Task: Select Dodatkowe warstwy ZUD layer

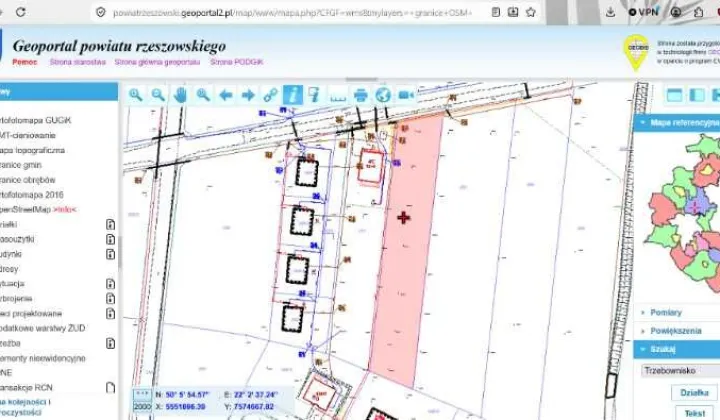Action: coord(42,328)
